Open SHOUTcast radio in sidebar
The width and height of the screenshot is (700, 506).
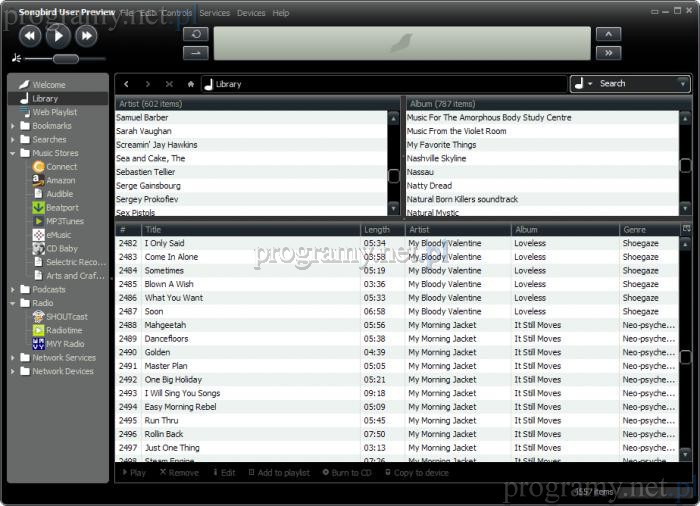(66, 317)
